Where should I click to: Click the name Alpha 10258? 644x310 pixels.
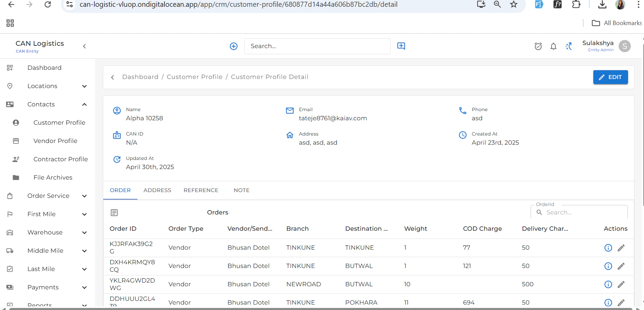[145, 118]
